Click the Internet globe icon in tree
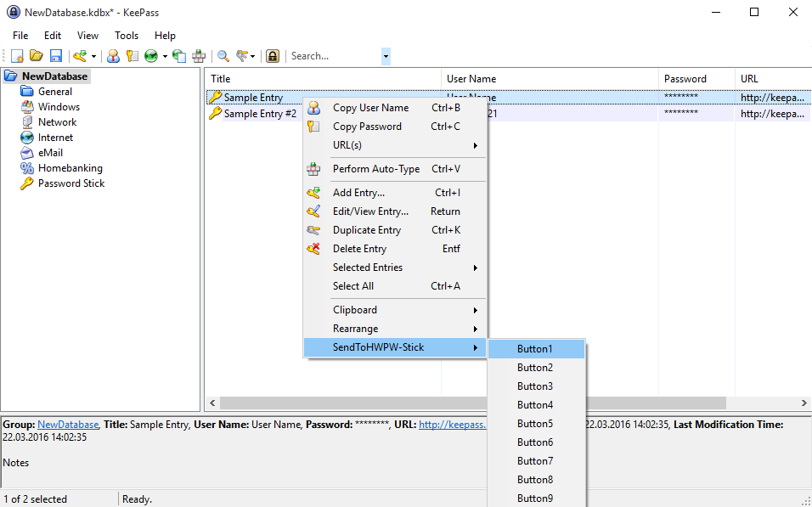 27,138
